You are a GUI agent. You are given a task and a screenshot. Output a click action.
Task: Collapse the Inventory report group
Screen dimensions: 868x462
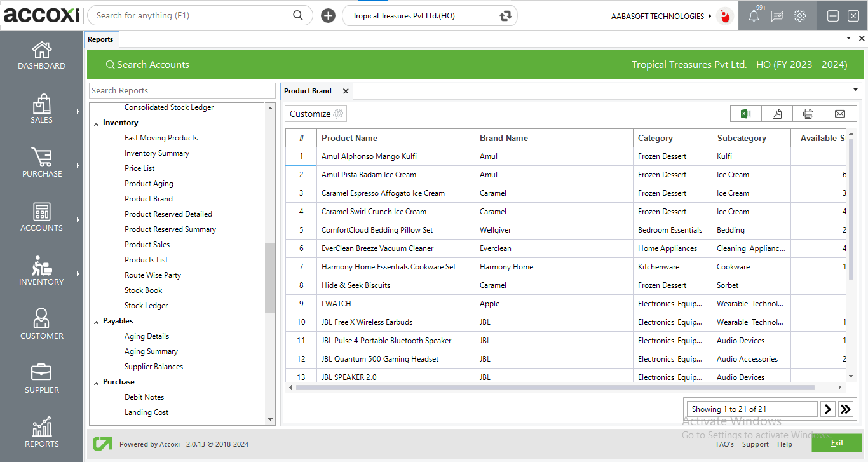coord(97,123)
